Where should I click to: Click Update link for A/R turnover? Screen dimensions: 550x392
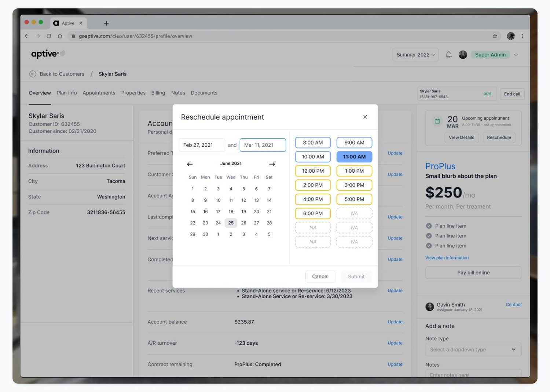coord(395,343)
